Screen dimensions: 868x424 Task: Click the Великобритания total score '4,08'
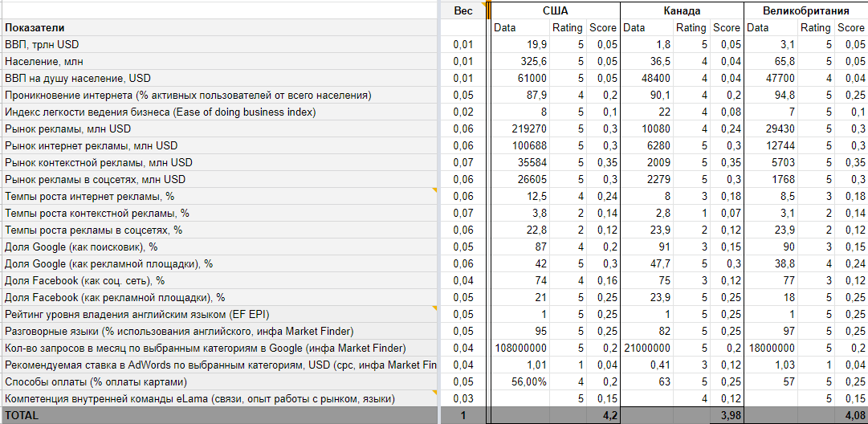pyautogui.click(x=851, y=416)
